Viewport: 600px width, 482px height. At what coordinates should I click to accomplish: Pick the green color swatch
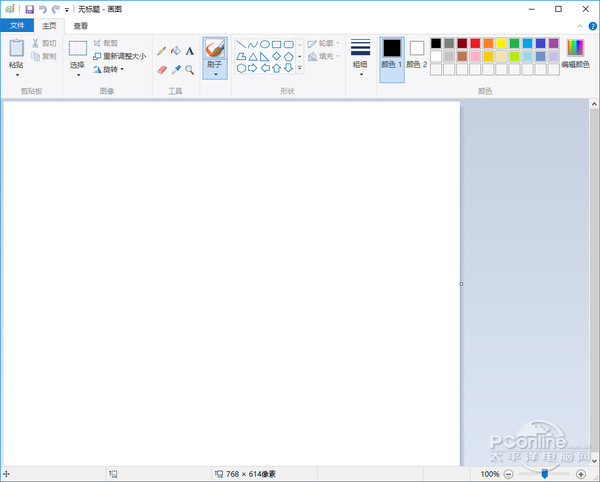tap(514, 43)
